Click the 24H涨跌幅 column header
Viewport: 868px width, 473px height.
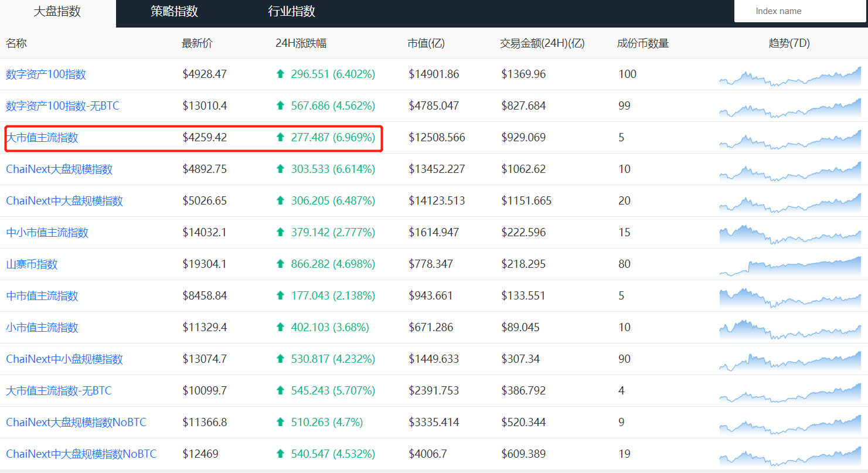point(301,43)
